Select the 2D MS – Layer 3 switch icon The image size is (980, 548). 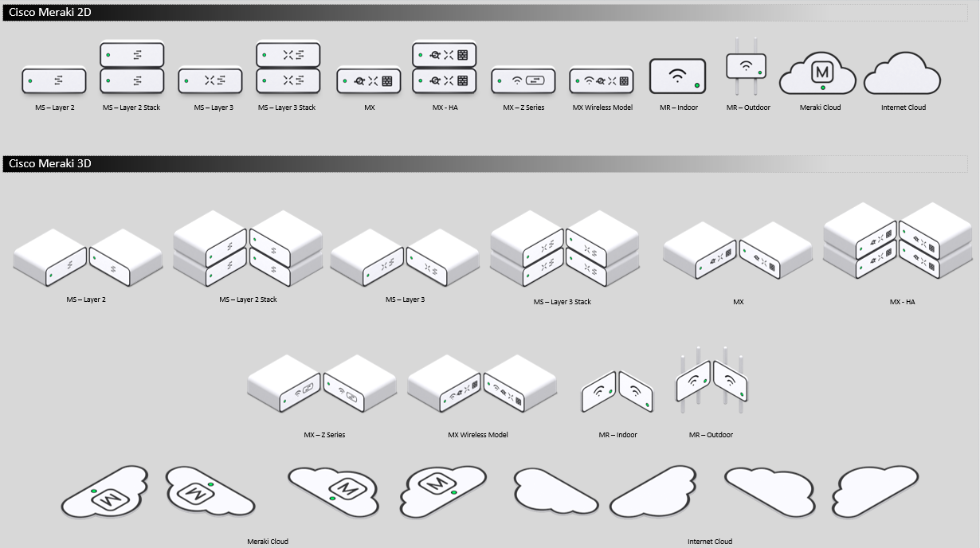[x=210, y=80]
